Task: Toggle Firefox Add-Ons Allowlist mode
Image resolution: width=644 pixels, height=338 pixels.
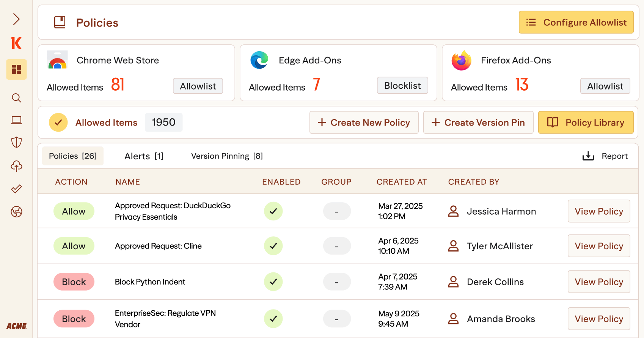Action: 605,86
